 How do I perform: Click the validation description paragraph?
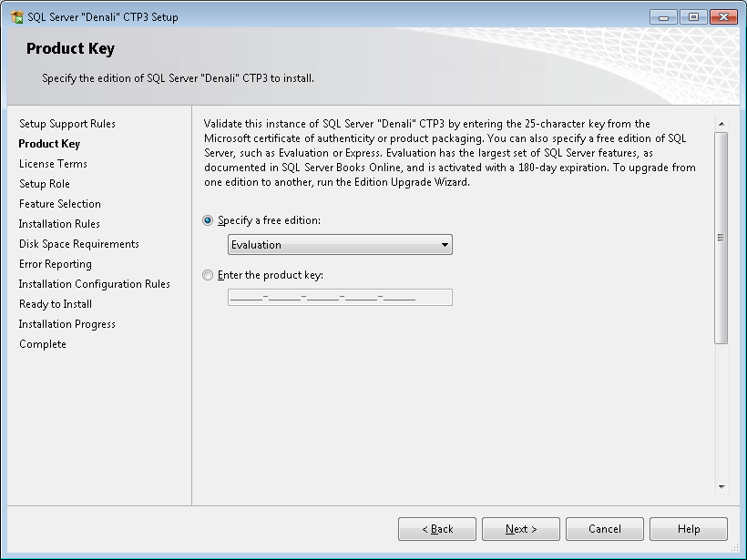tap(450, 153)
